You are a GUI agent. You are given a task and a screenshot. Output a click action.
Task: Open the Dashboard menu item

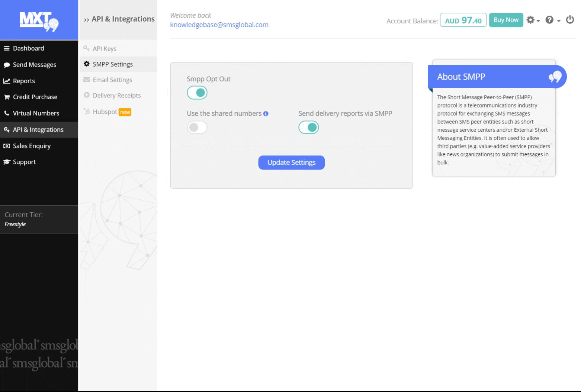(x=28, y=48)
